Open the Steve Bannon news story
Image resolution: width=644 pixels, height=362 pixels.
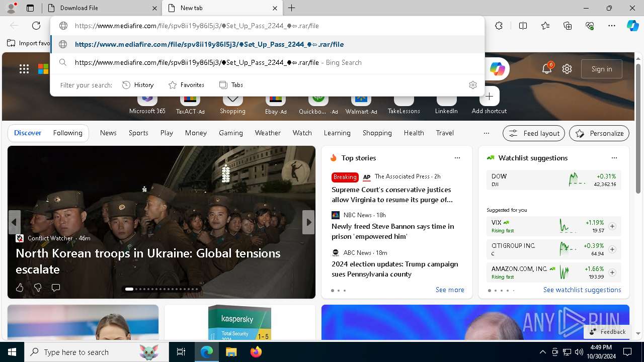[392, 231]
